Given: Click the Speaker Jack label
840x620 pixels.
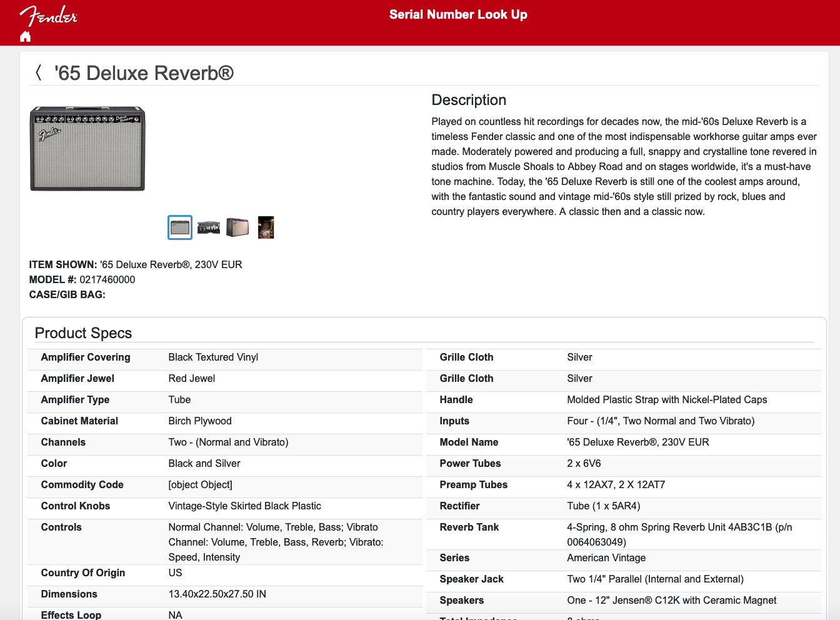Looking at the screenshot, I should 472,579.
